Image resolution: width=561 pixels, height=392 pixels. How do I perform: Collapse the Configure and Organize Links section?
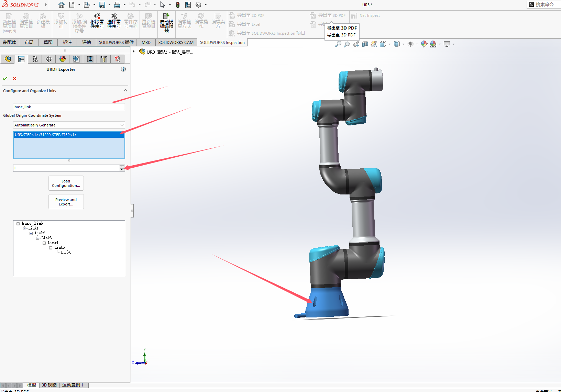point(125,90)
